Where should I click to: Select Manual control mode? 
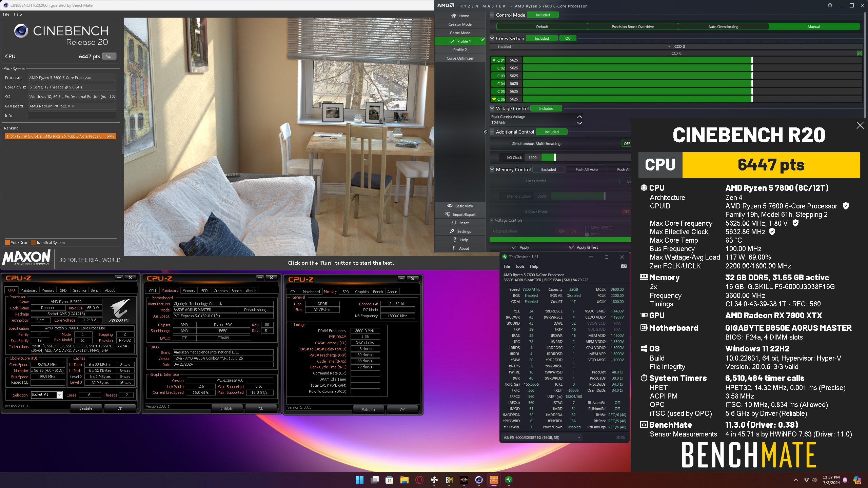[x=813, y=27]
